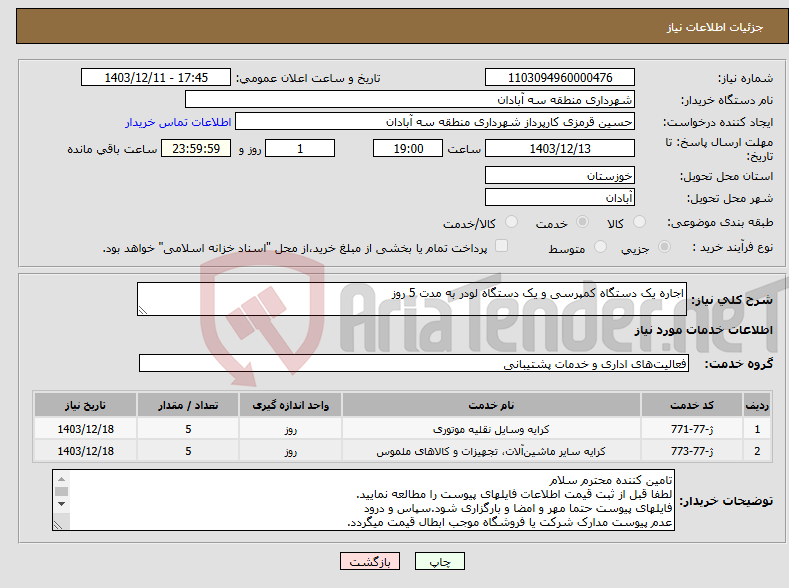Screen dimensions: 789x588
Task: Click کرایه سایر ماشین‌آلات service cell
Action: [491, 451]
